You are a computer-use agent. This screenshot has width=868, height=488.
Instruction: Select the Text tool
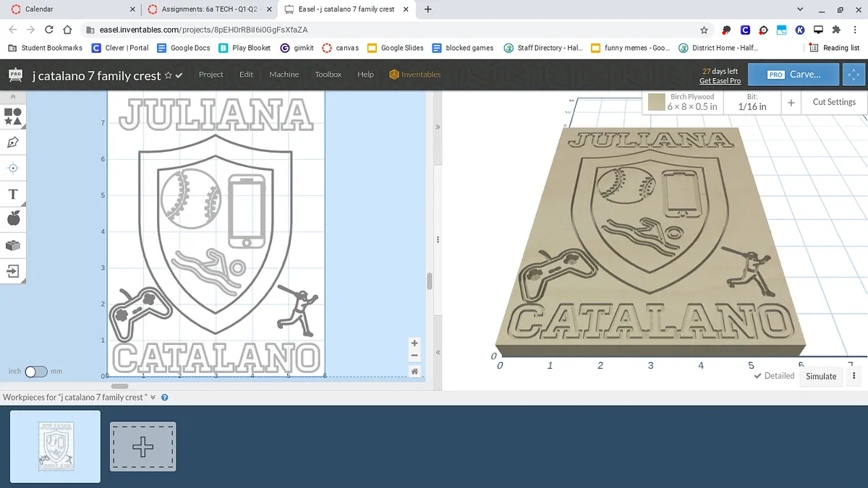tap(12, 194)
